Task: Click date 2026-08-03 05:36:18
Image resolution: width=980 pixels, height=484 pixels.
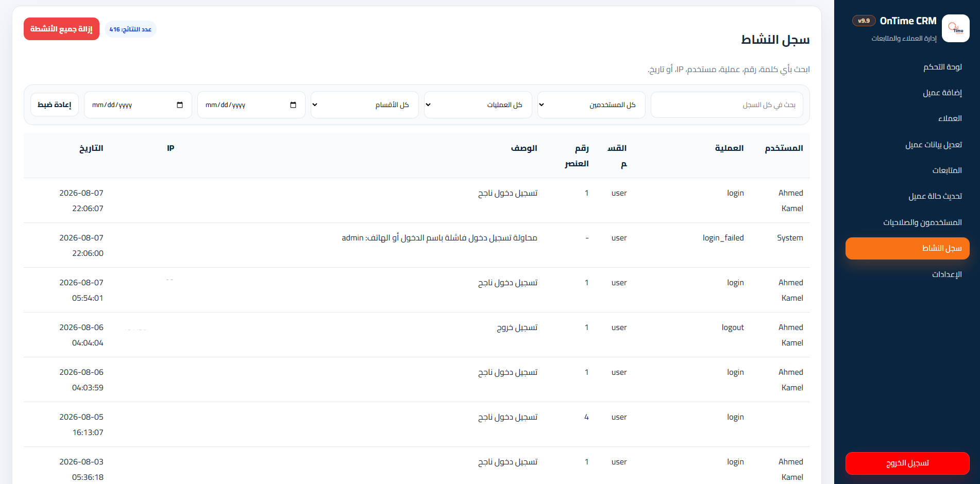Action: click(81, 470)
